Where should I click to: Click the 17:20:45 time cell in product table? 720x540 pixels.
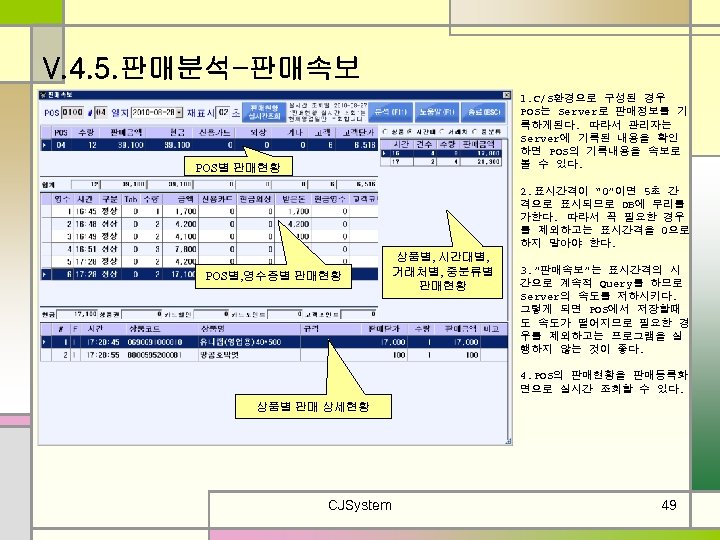[x=103, y=342]
